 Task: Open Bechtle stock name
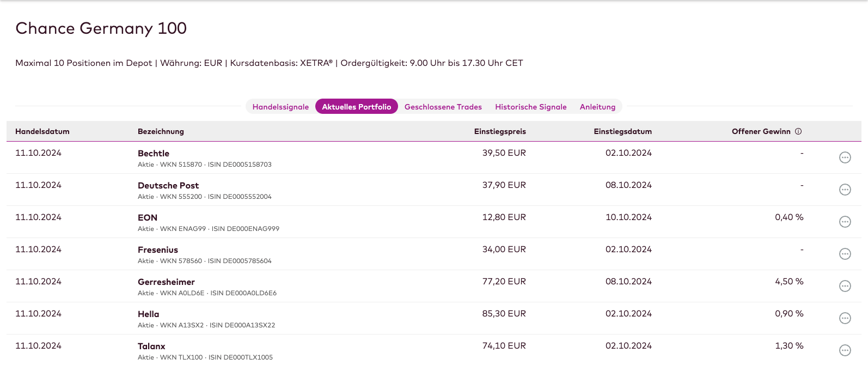[154, 154]
